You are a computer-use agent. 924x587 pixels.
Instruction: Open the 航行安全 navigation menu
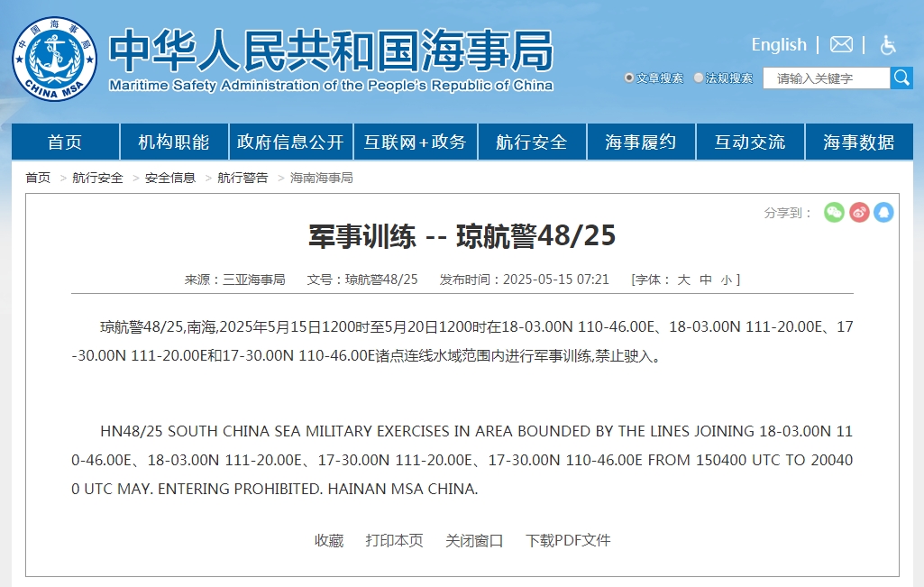532,142
